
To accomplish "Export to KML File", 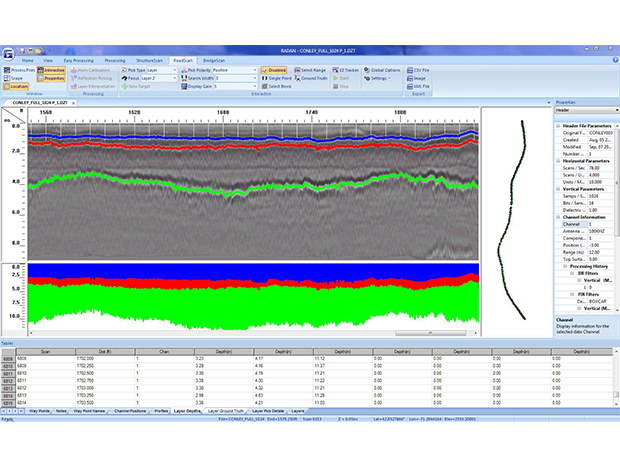I will click(418, 87).
